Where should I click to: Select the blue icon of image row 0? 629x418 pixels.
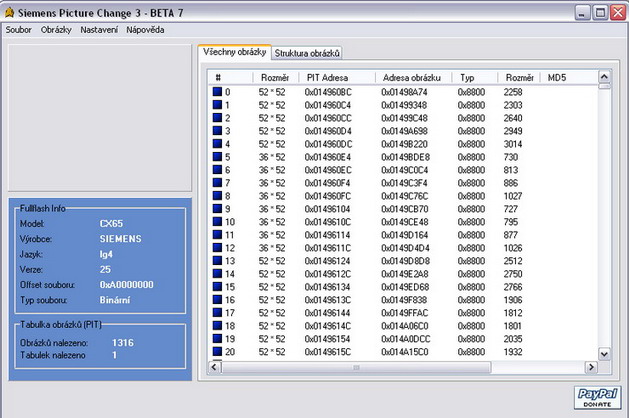pyautogui.click(x=217, y=92)
